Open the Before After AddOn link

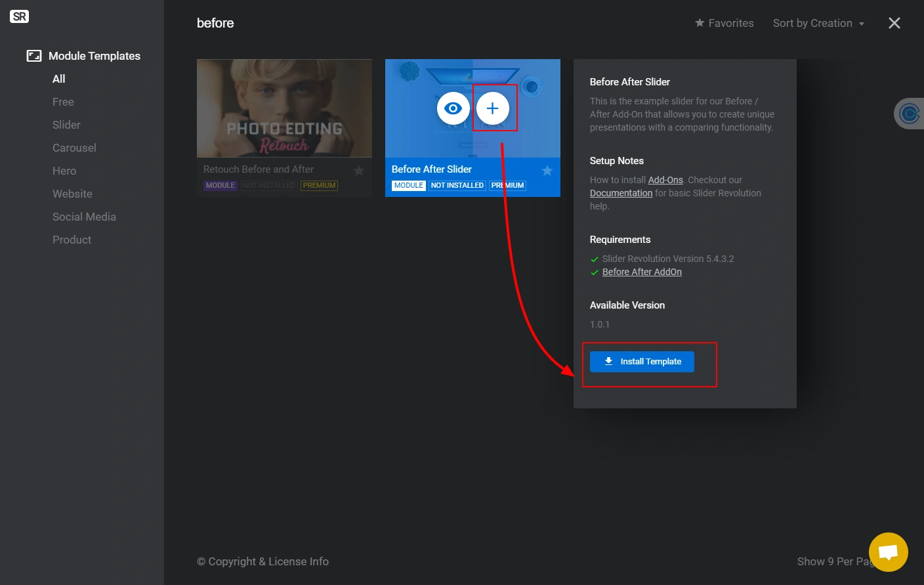coord(642,272)
